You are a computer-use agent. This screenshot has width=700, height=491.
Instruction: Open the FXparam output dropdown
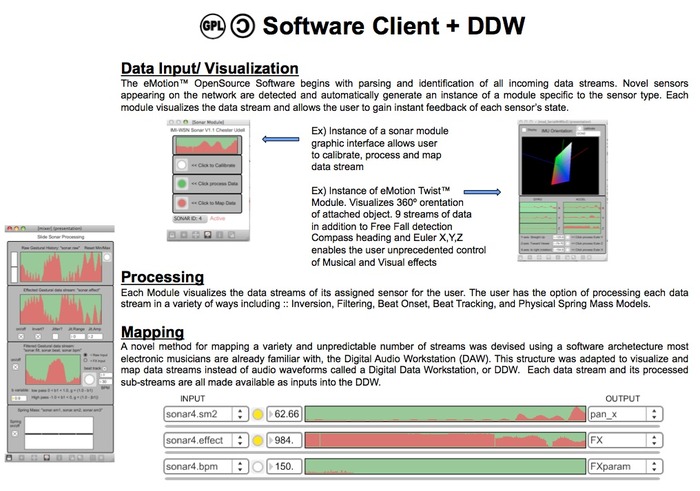click(625, 467)
